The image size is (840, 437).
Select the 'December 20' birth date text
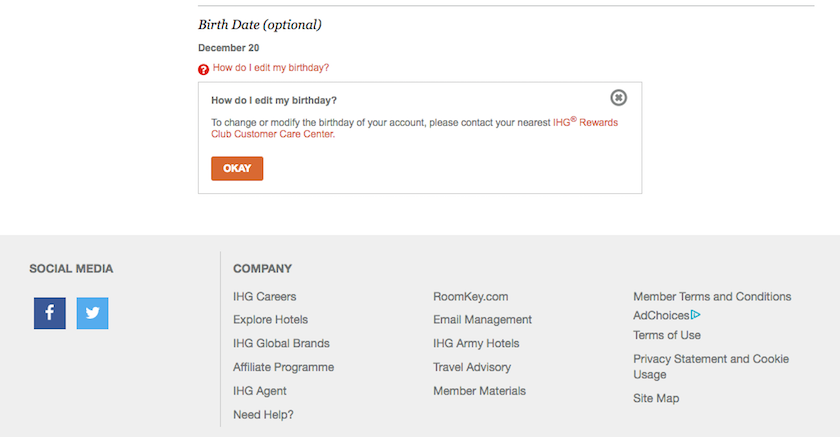(x=229, y=48)
